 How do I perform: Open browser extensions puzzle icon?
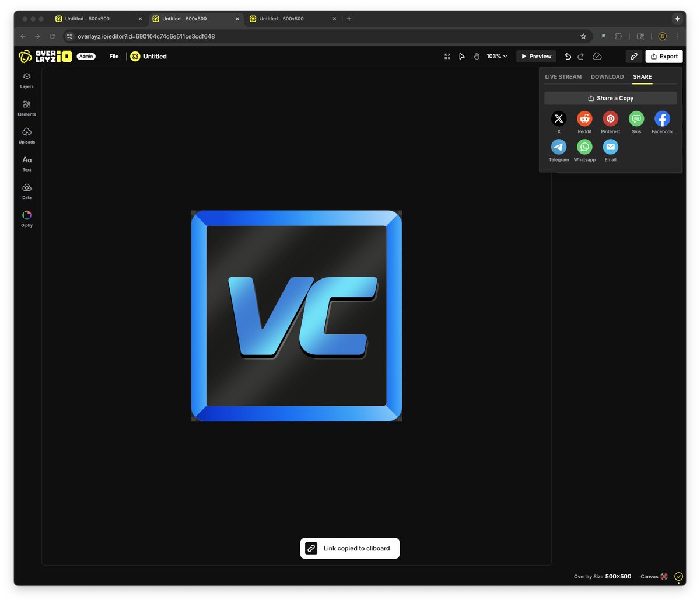pyautogui.click(x=619, y=36)
